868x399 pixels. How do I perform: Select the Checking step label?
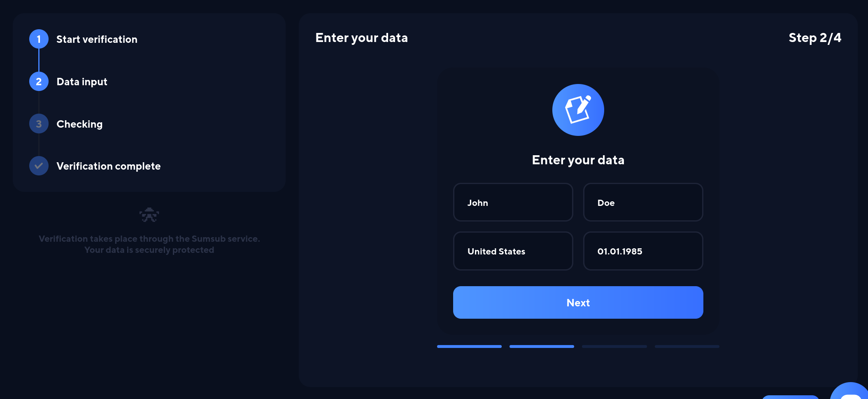[x=79, y=124]
